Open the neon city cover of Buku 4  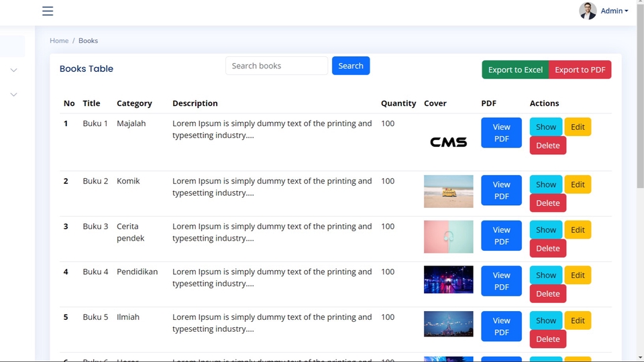click(449, 280)
